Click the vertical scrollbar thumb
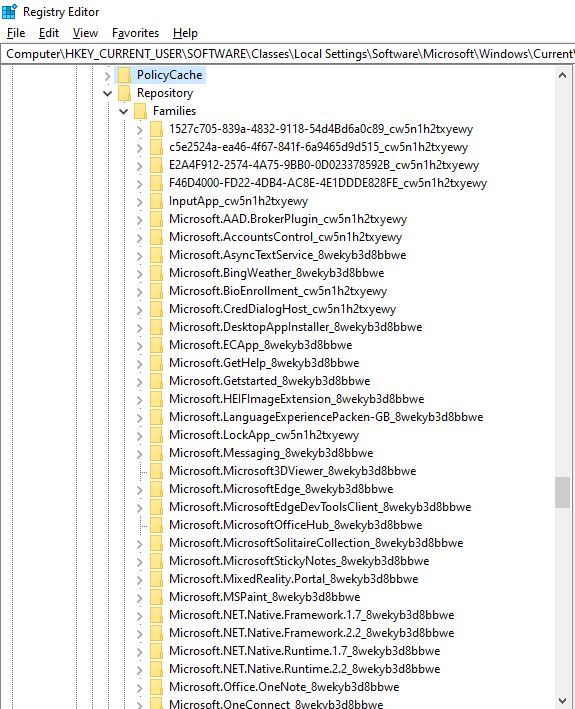The image size is (575, 709). click(x=562, y=492)
